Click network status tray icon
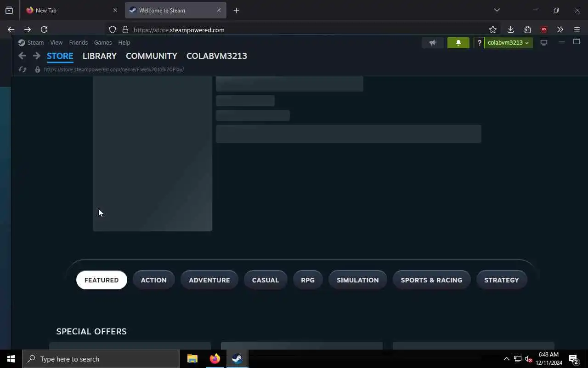Screen dimensions: 588x368 tap(517, 359)
